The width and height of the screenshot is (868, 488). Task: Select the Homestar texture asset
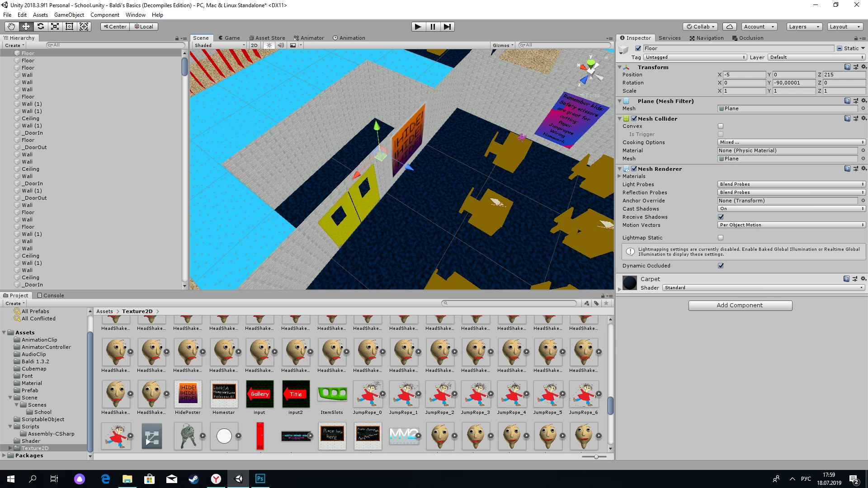click(x=224, y=397)
